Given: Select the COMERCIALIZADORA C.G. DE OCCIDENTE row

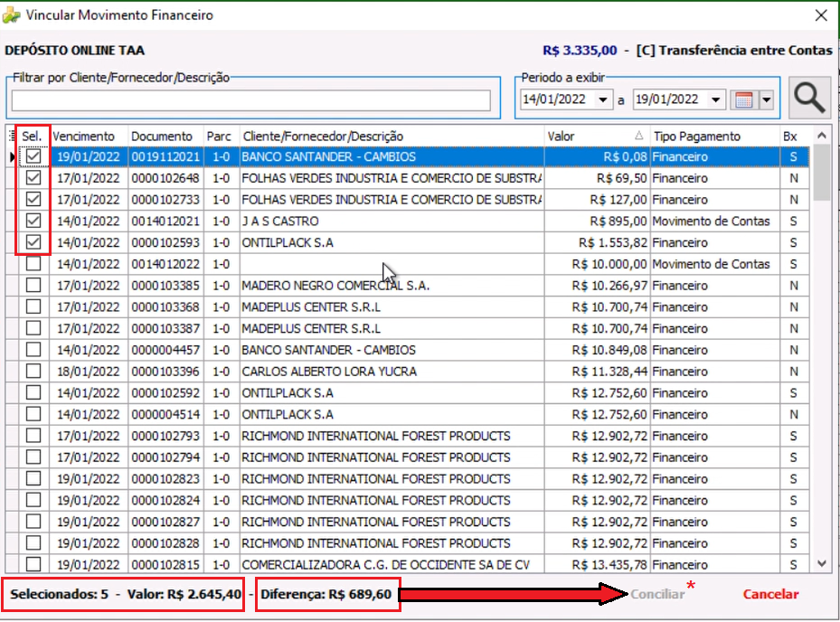Looking at the screenshot, I should point(408,564).
